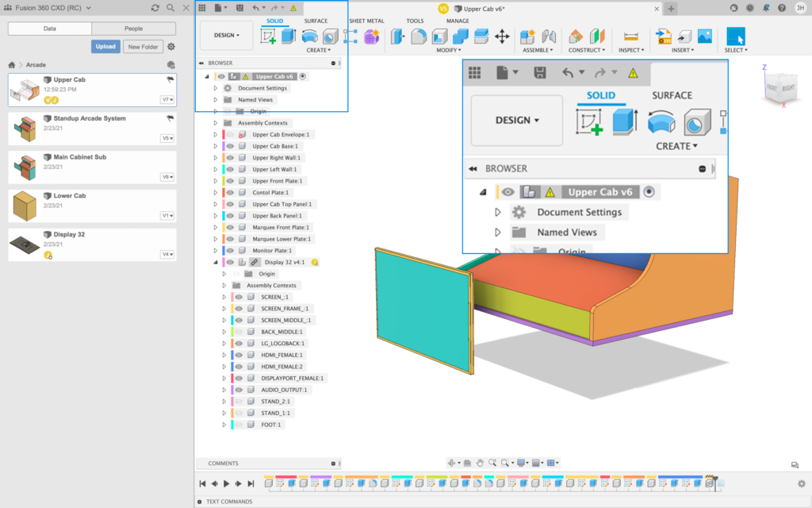Toggle visibility of Monitor Plate:1
Image resolution: width=812 pixels, height=508 pixels.
tap(231, 251)
